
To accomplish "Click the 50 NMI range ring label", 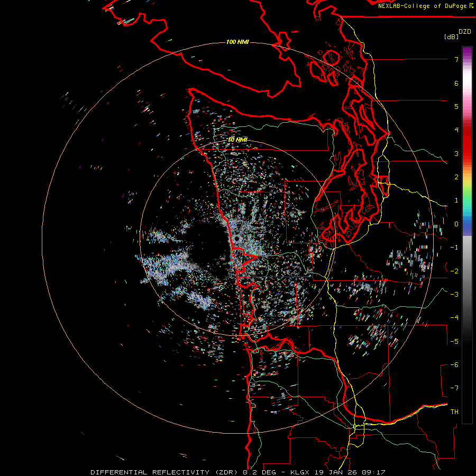I will click(x=237, y=140).
